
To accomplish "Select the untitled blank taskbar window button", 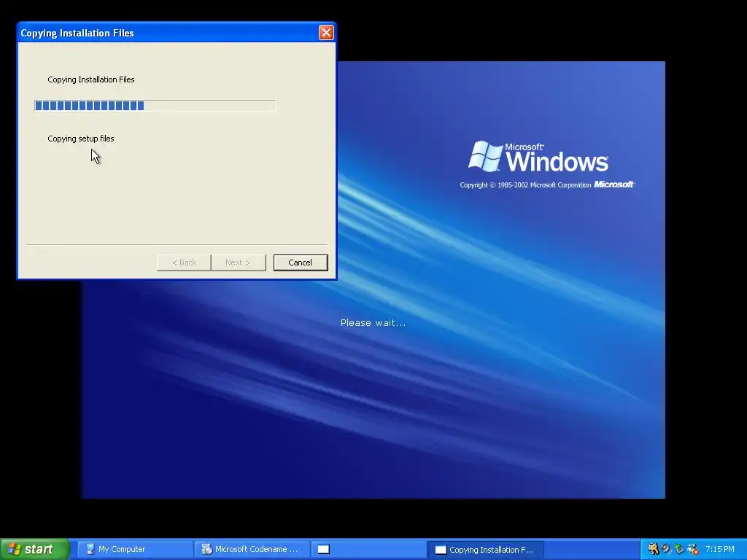I will [x=368, y=549].
